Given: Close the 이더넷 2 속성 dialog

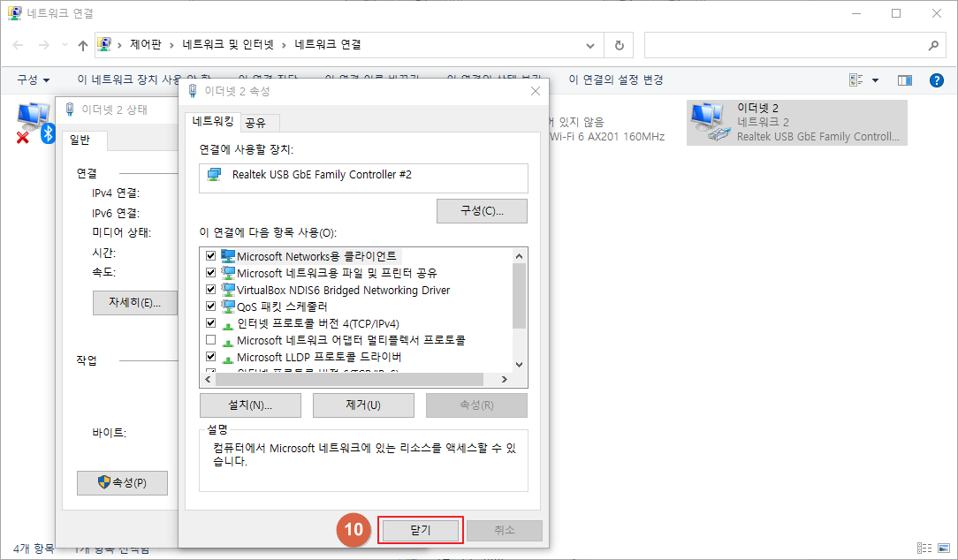Looking at the screenshot, I should click(536, 91).
